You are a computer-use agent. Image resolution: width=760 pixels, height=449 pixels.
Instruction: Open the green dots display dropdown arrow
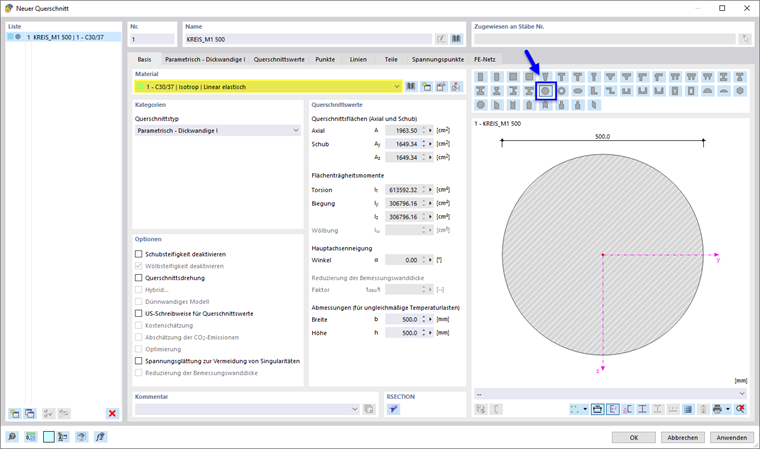coord(585,409)
